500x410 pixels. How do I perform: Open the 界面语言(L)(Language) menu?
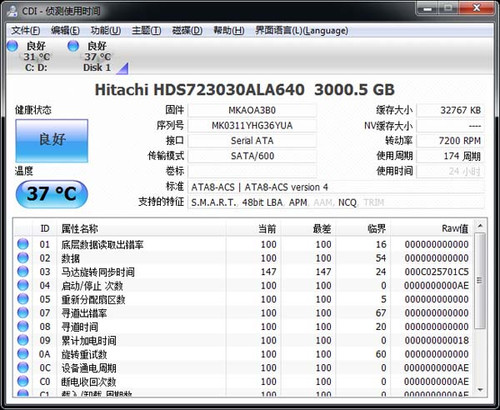(x=302, y=31)
